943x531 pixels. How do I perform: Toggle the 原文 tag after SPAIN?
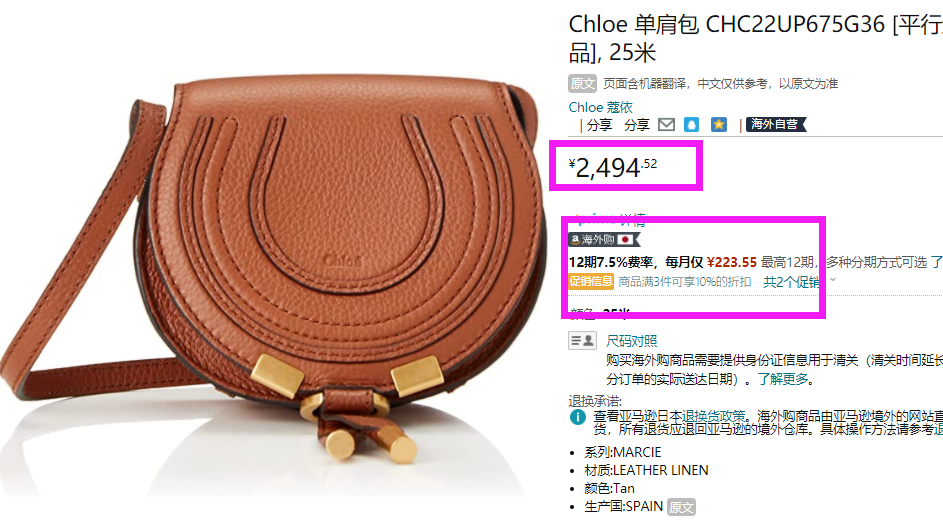[x=681, y=507]
